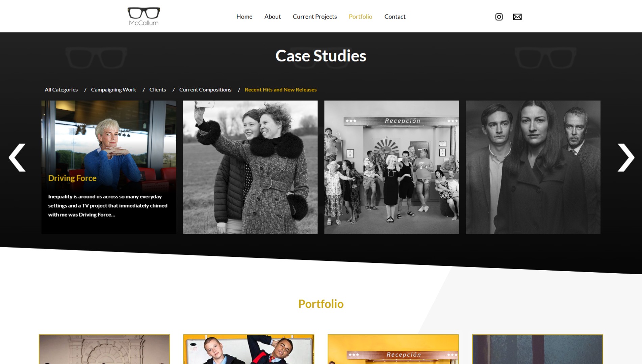The image size is (642, 364).
Task: Open the Driving Force title link
Action: pos(72,178)
